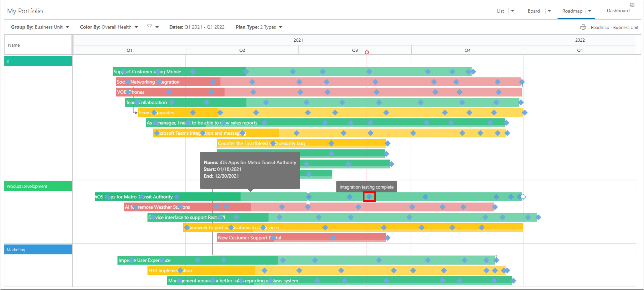Image resolution: width=644 pixels, height=290 pixels.
Task: Click the Team Collaboration bar
Action: (x=322, y=102)
